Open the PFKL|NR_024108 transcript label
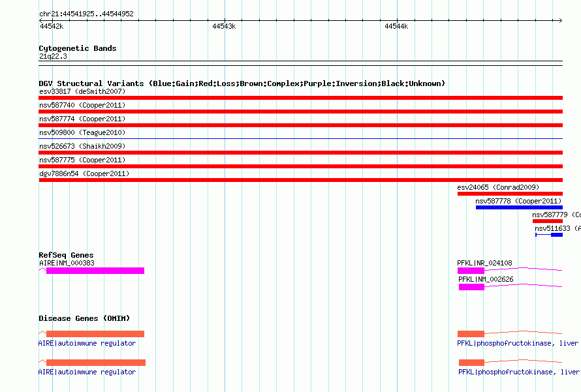This screenshot has width=581, height=392. [484, 264]
